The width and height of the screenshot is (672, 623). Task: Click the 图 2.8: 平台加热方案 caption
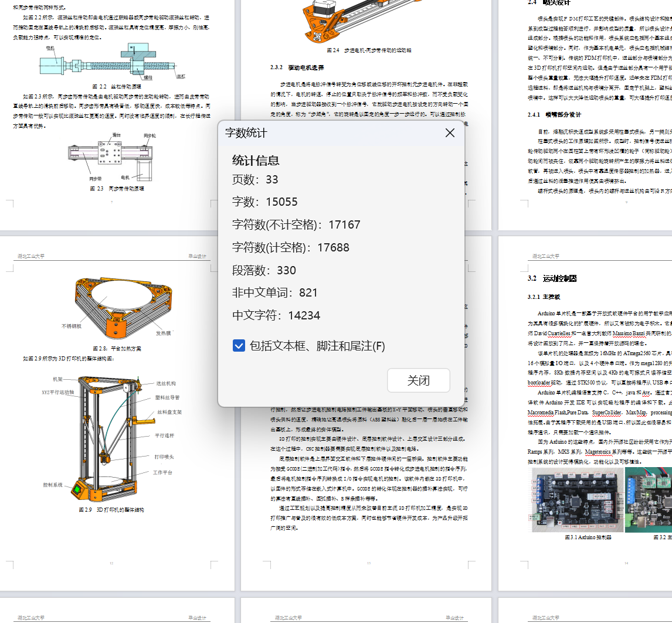click(117, 349)
